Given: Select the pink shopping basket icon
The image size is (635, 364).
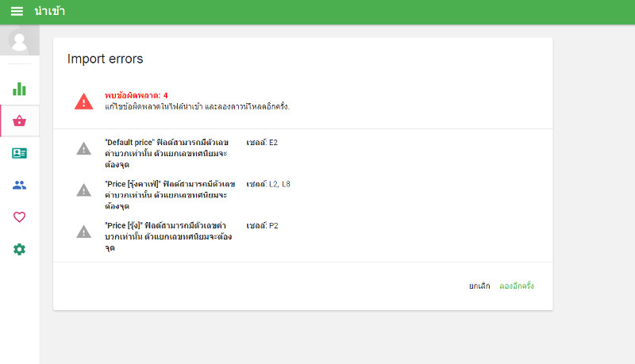Looking at the screenshot, I should (19, 121).
